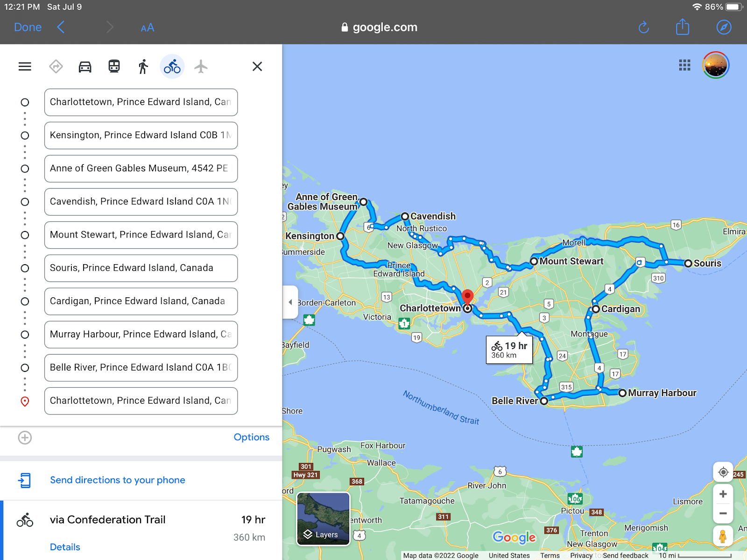Click the Souris waypoint on map
Image resolution: width=747 pixels, height=560 pixels.
coord(688,263)
